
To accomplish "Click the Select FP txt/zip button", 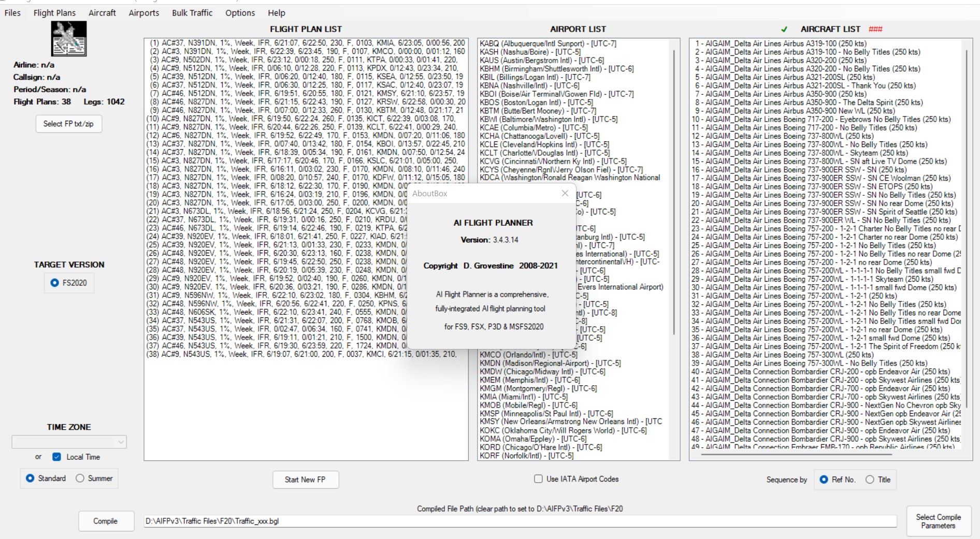I will (68, 124).
